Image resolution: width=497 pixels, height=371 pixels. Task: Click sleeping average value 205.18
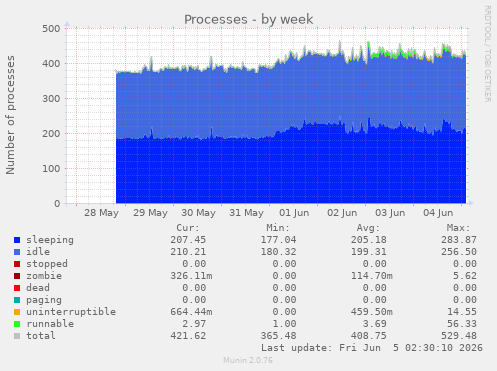(x=369, y=240)
